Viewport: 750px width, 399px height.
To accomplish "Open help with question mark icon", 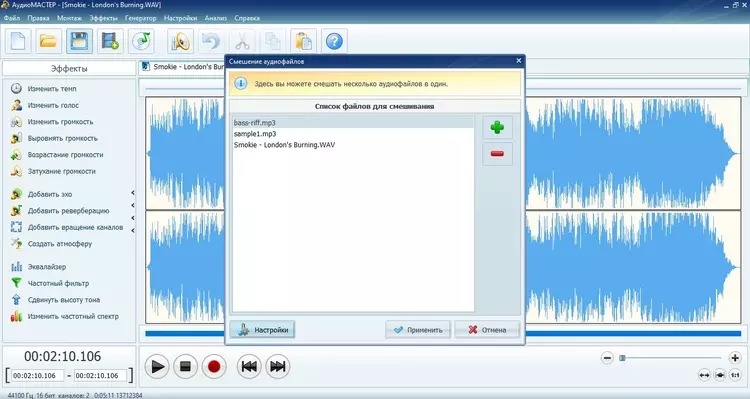I will pos(334,41).
